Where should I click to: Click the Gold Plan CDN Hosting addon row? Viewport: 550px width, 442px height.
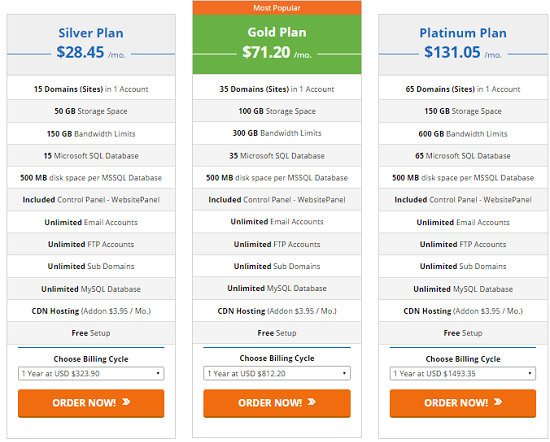[277, 311]
